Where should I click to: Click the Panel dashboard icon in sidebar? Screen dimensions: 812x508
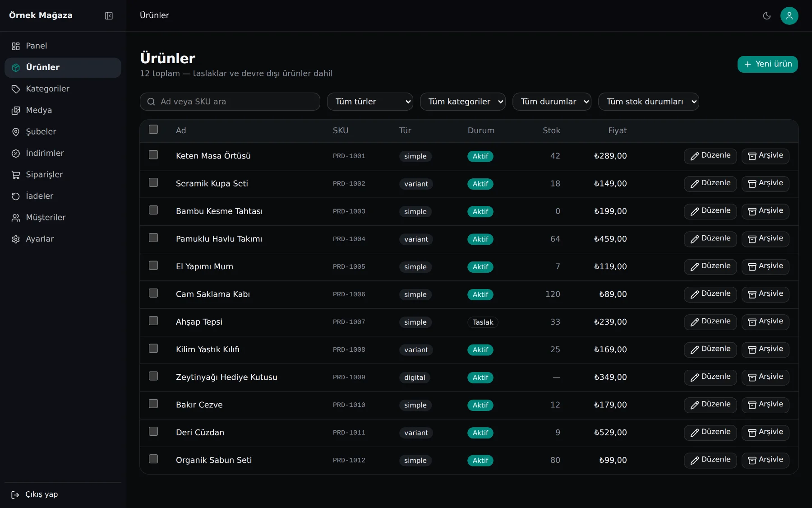tap(16, 46)
